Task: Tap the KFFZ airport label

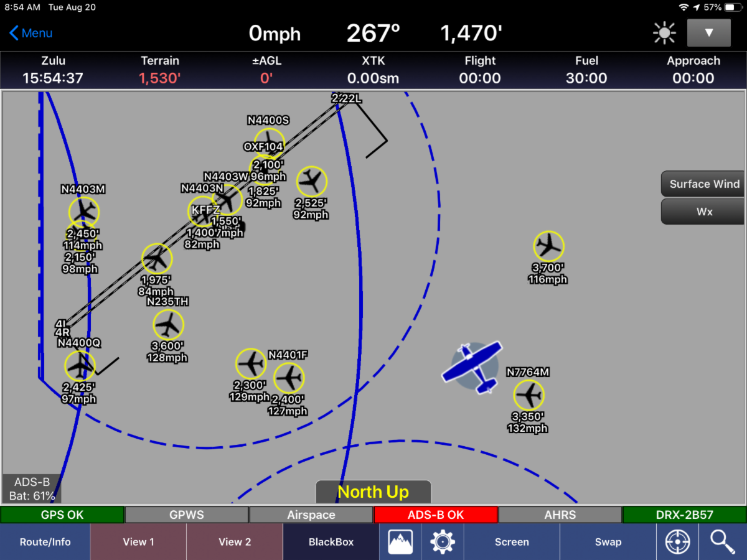Action: (205, 210)
